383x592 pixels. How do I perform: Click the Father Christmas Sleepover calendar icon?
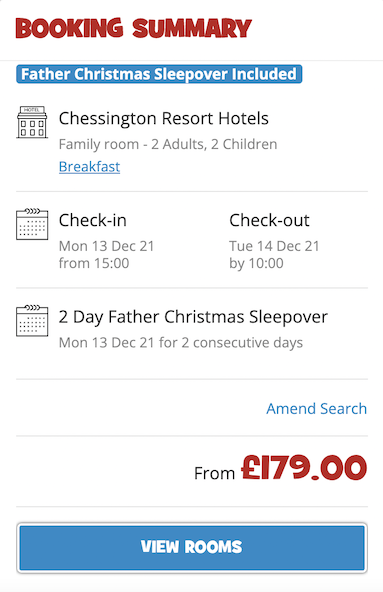(x=32, y=321)
